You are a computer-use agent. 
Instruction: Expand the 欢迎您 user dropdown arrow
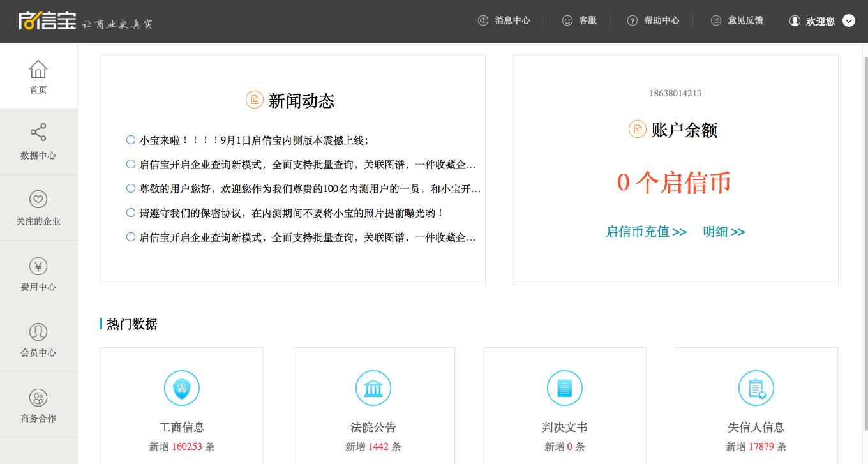point(849,20)
